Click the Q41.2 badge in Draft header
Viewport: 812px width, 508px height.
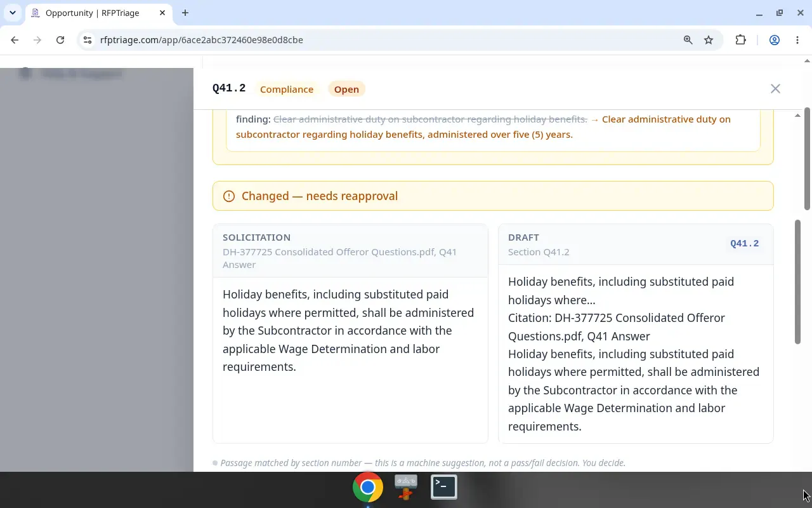click(745, 243)
